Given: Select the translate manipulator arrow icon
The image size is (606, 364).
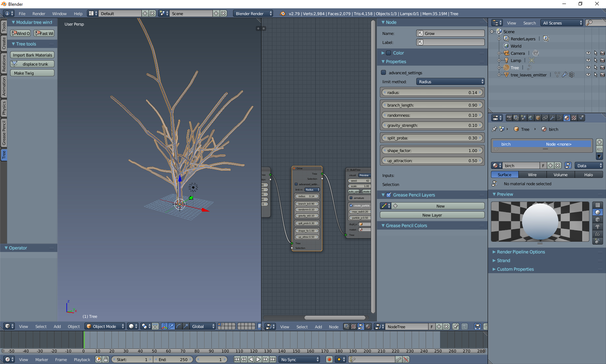Looking at the screenshot, I should pyautogui.click(x=172, y=326).
